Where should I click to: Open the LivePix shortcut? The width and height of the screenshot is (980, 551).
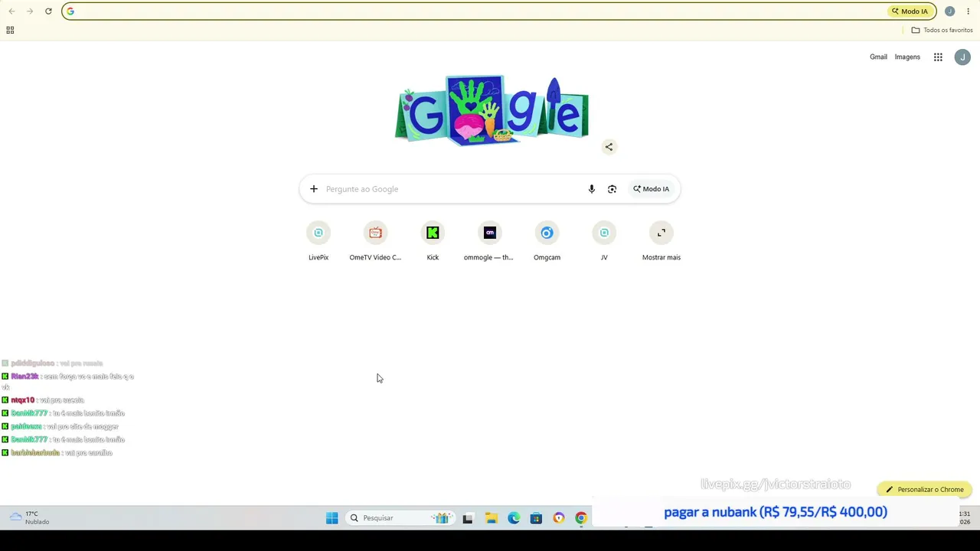[x=318, y=241]
